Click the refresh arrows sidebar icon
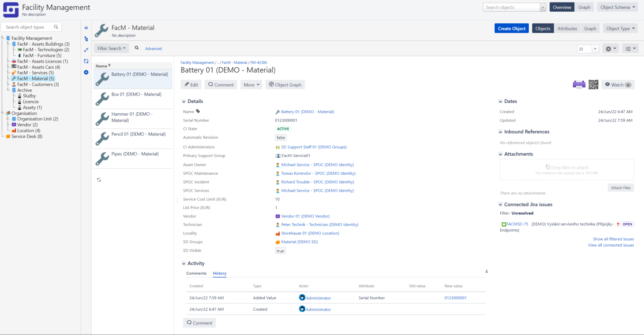This screenshot has height=335, width=644. coord(86,61)
